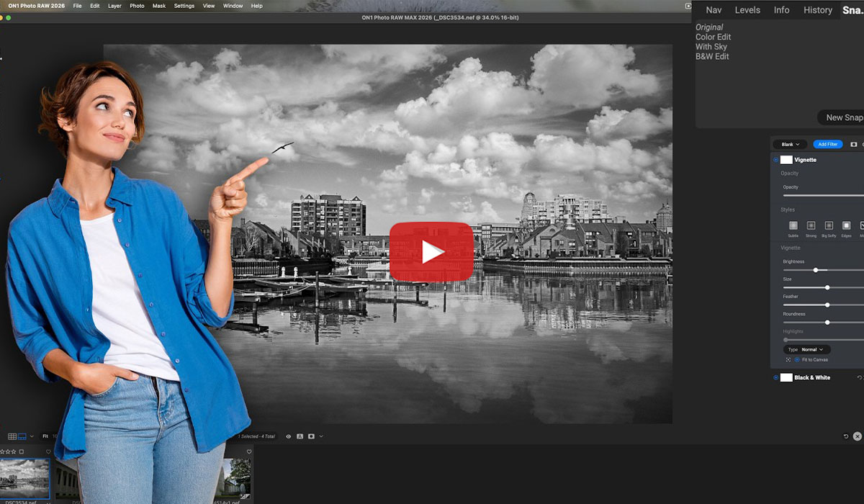Adjust the vignette Brightness slider handle
The width and height of the screenshot is (864, 504).
point(816,270)
